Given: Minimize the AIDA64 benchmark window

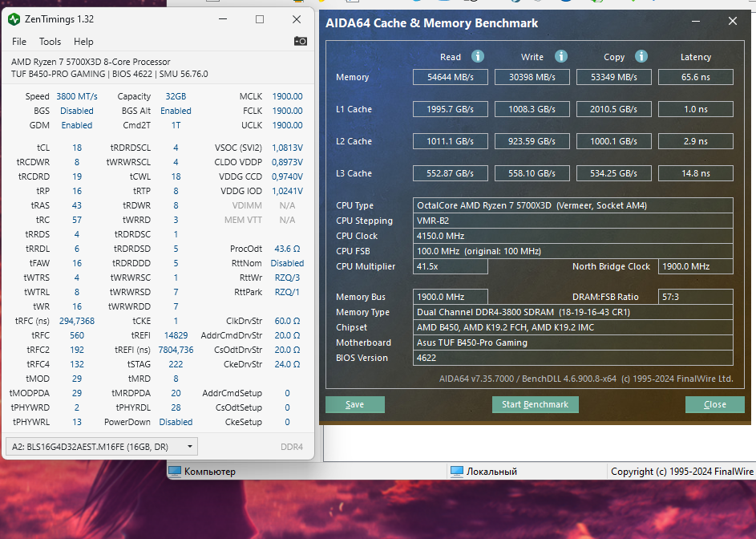Looking at the screenshot, I should tap(696, 21).
